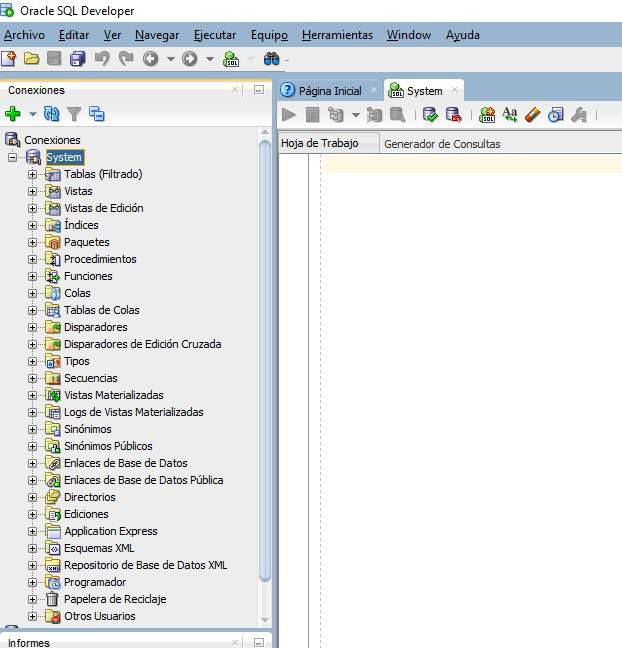622x648 pixels.
Task: Navigate back with the left arrow icon
Action: (150, 59)
